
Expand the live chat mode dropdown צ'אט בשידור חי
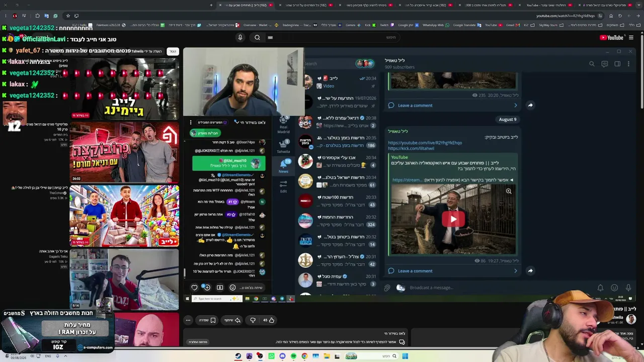click(249, 122)
